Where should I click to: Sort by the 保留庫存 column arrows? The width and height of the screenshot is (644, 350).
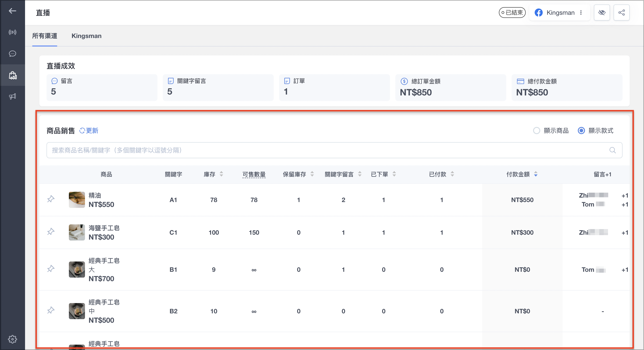312,174
